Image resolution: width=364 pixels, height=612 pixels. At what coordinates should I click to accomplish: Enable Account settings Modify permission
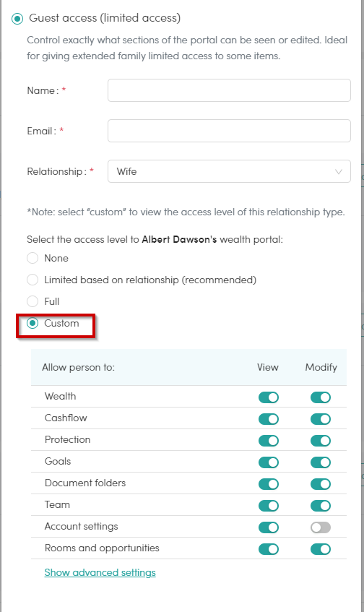(x=321, y=527)
